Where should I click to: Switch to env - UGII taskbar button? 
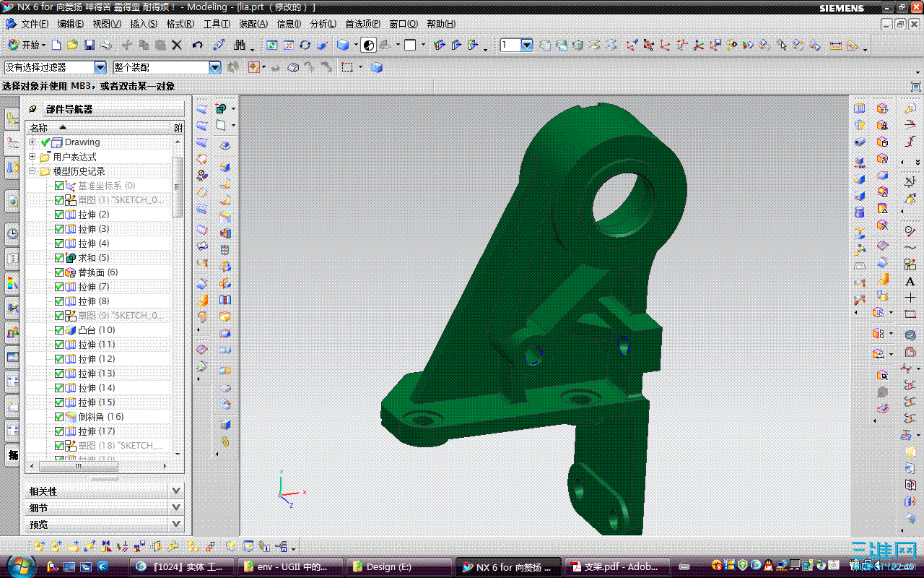(292, 566)
